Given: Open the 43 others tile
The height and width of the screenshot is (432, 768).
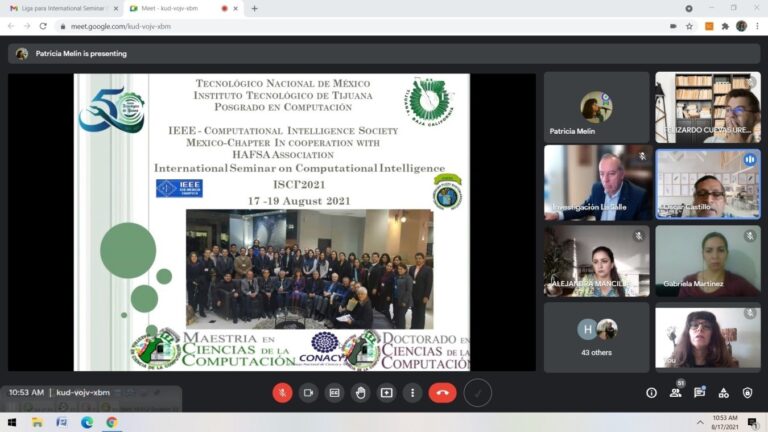Looking at the screenshot, I should click(596, 337).
